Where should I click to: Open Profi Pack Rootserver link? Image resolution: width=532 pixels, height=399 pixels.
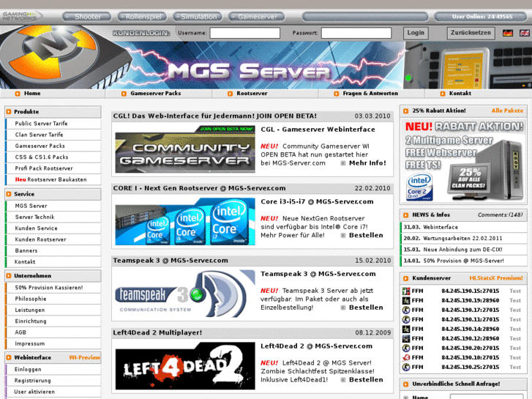(x=44, y=168)
